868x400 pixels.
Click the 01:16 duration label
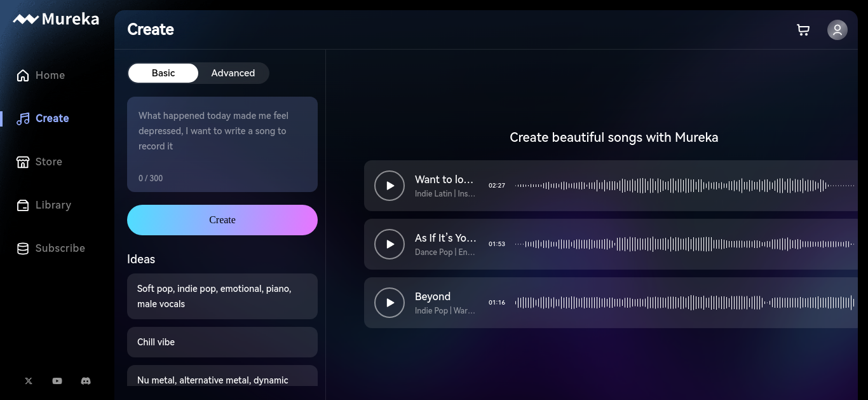pos(497,303)
